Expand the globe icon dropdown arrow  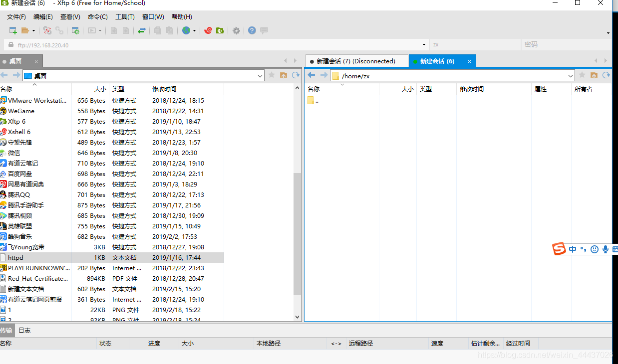pos(194,31)
